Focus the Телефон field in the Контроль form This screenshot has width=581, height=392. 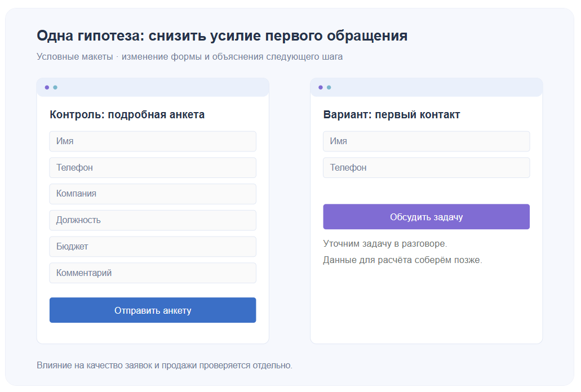click(153, 168)
